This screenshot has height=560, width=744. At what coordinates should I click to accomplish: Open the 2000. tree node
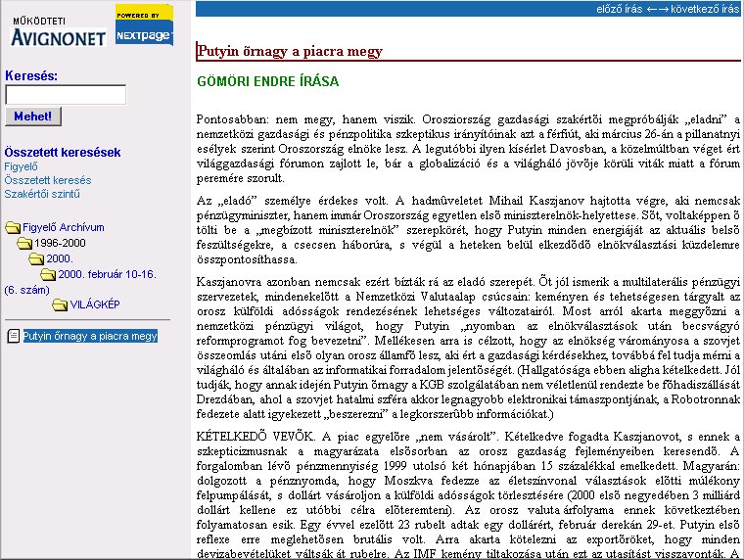click(60, 258)
